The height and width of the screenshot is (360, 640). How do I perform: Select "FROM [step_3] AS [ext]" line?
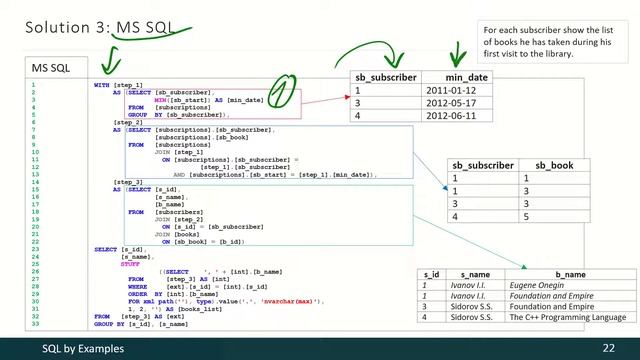[139, 316]
